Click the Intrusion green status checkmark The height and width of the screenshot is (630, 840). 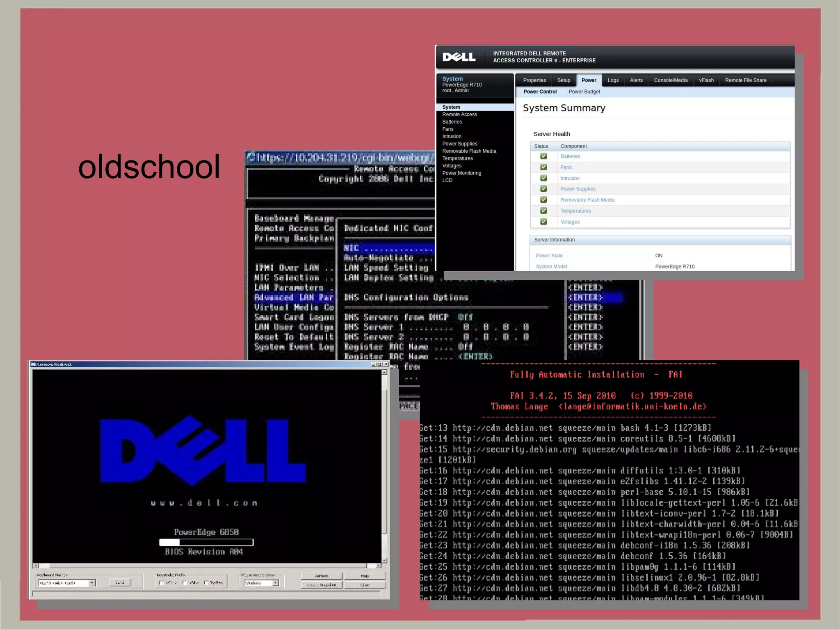coord(543,178)
